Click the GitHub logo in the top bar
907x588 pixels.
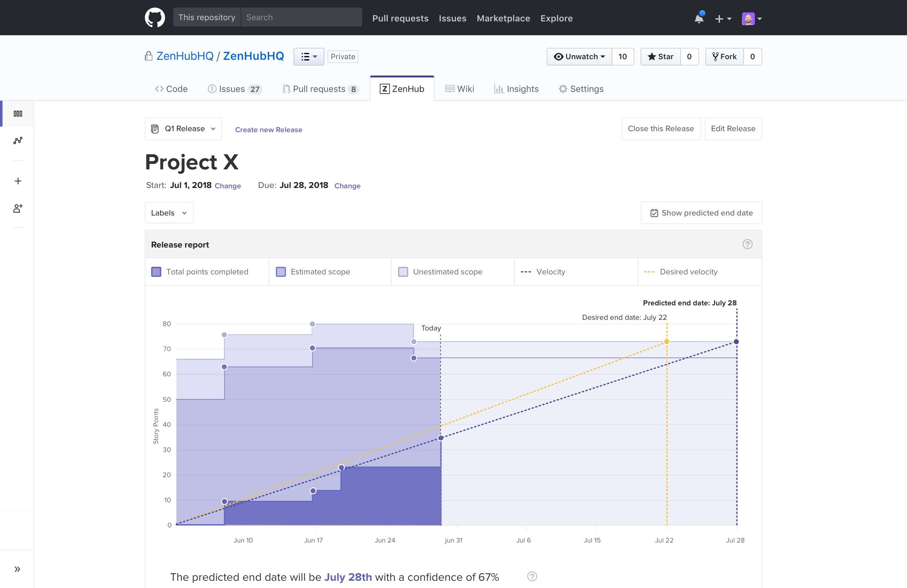[x=155, y=17]
